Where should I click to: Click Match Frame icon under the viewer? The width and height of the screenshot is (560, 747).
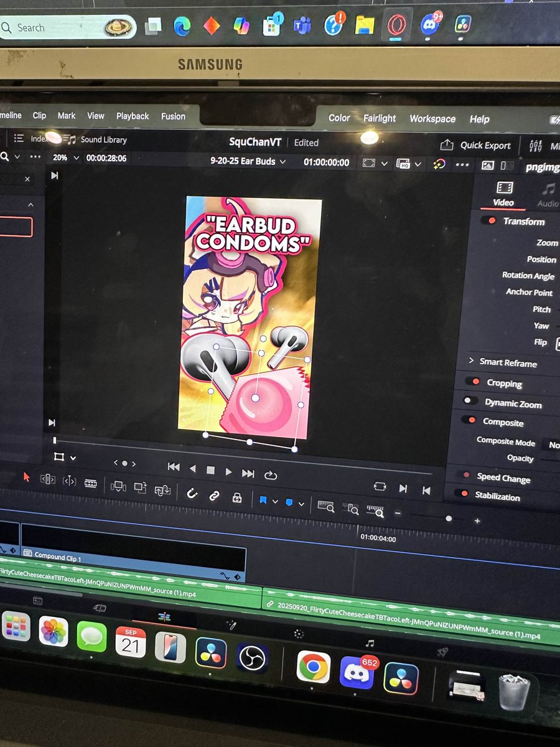380,486
